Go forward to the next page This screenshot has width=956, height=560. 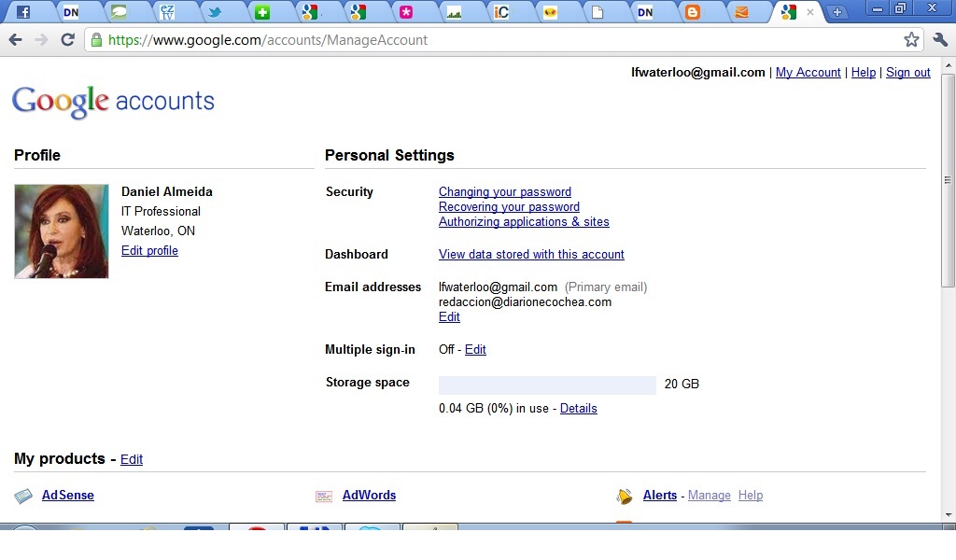tap(41, 40)
